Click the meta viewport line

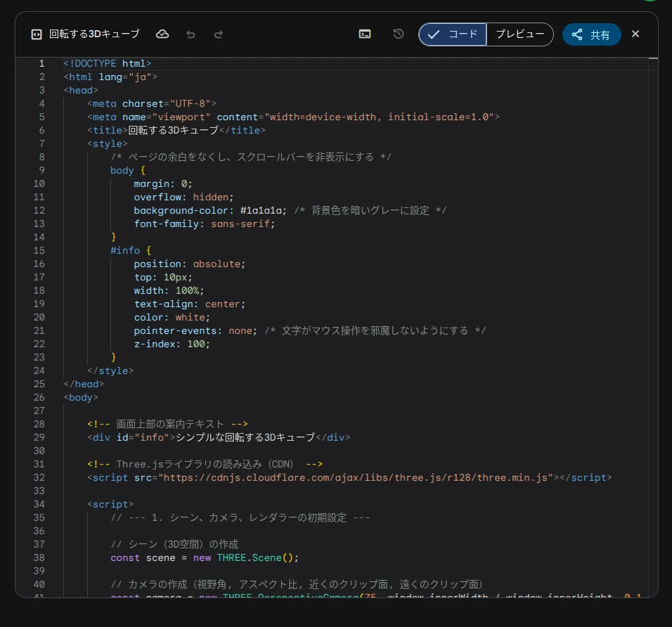[x=293, y=117]
